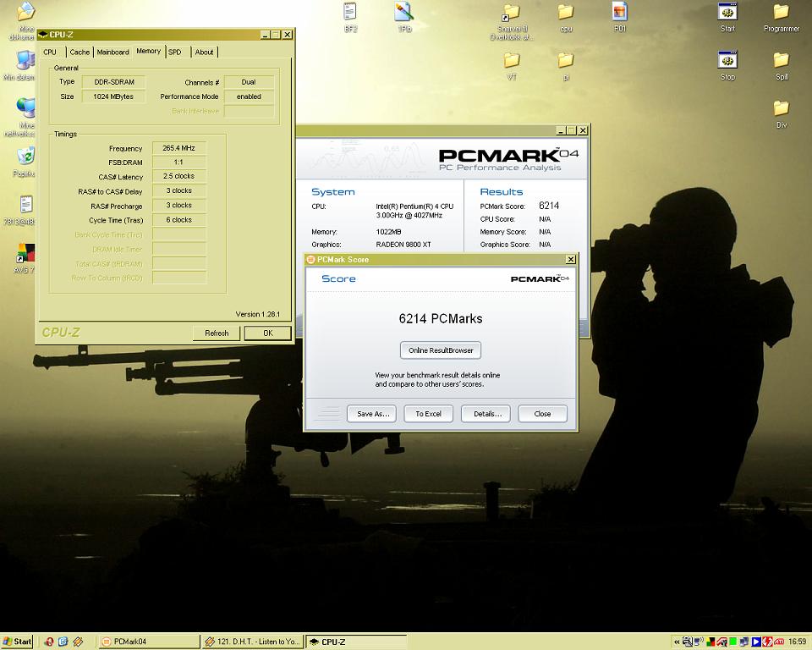
Task: Click the ATI icon in system tray
Action: pos(779,642)
